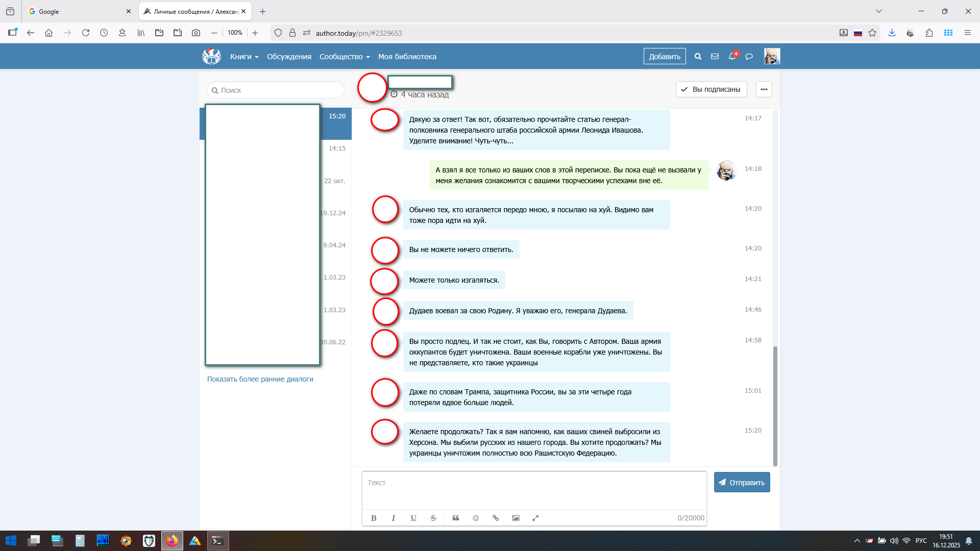Go to Моя библиотека

coord(407,57)
